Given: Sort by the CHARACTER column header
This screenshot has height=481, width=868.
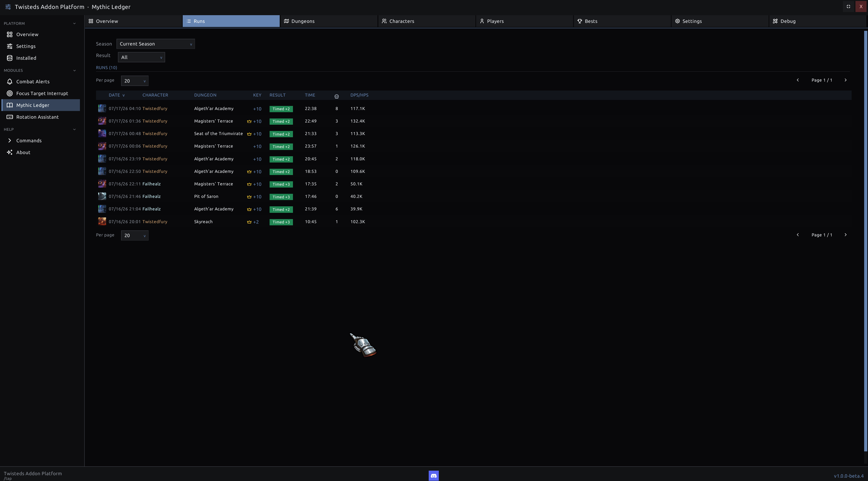Looking at the screenshot, I should coord(155,95).
